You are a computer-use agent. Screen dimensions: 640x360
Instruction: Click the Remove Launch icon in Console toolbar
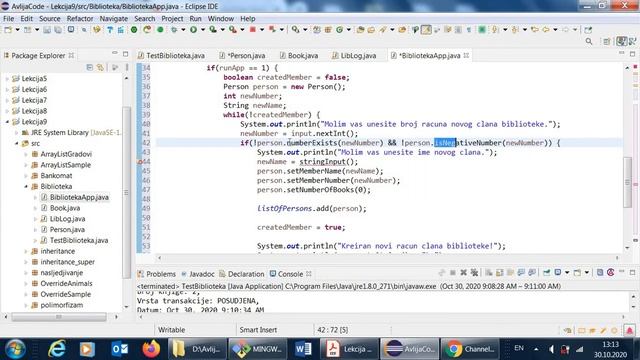point(464,272)
